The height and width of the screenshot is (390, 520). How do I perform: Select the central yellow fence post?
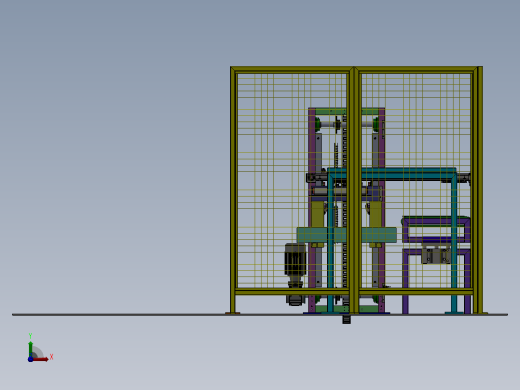[x=354, y=190]
